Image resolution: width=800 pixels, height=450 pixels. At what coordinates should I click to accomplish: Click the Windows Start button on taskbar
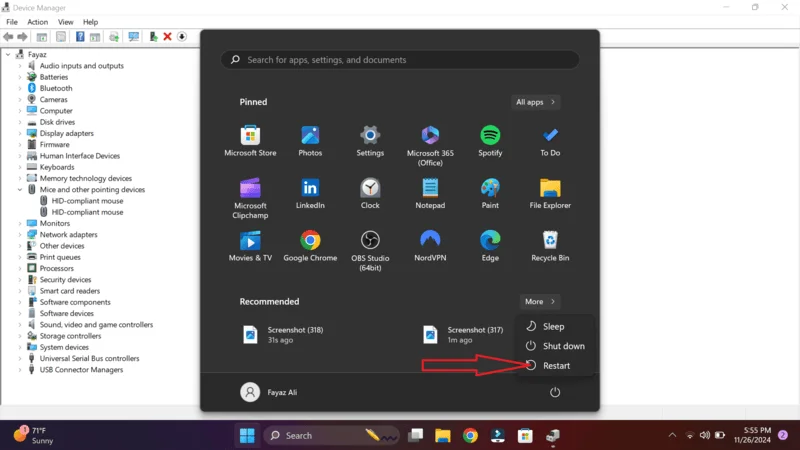[247, 436]
